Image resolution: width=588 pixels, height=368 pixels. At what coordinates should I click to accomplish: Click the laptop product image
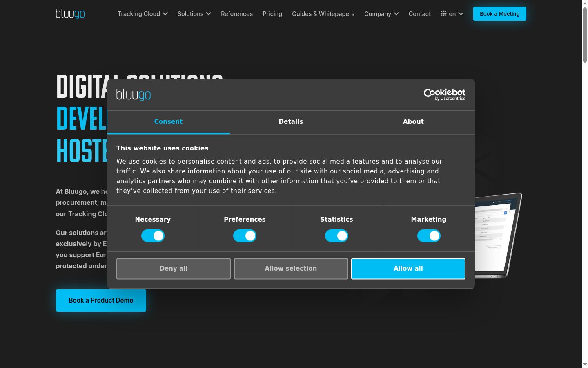[498, 235]
